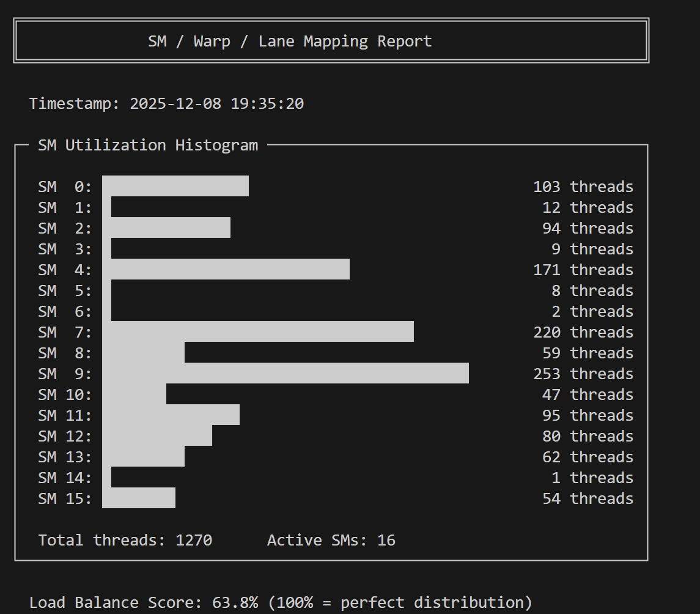Click the SM 2 histogram bar
This screenshot has height=614, width=700.
(166, 228)
